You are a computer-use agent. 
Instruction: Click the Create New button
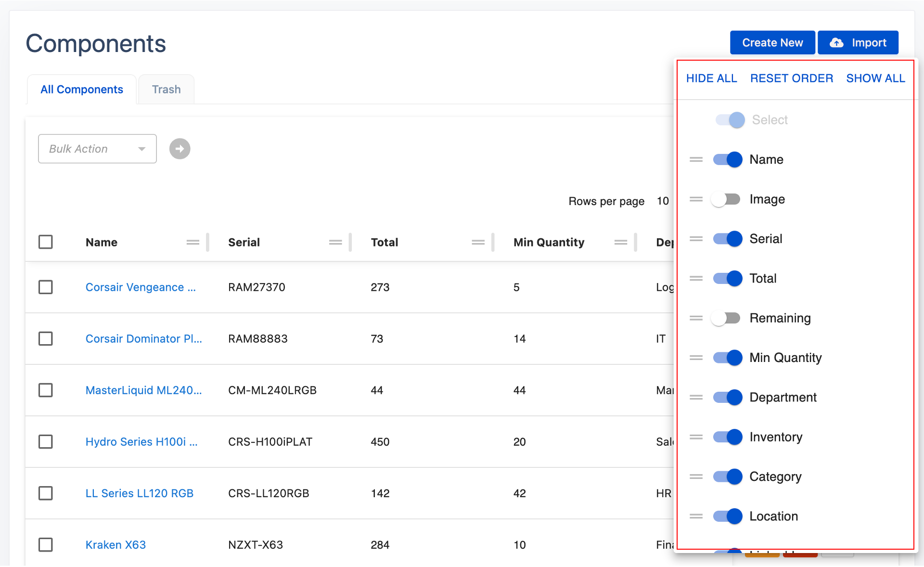tap(772, 43)
